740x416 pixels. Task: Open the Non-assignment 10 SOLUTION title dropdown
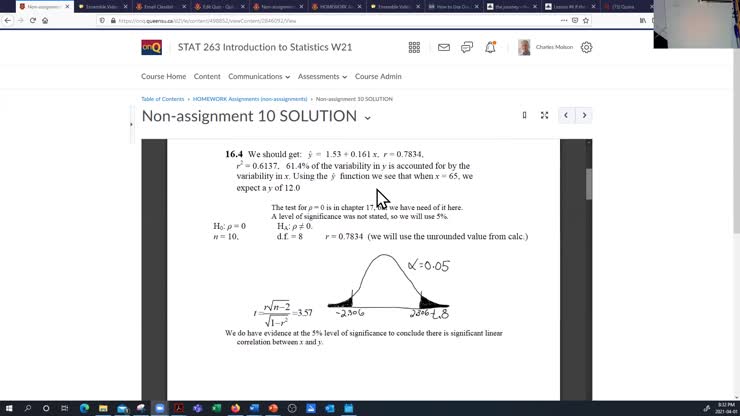point(367,117)
